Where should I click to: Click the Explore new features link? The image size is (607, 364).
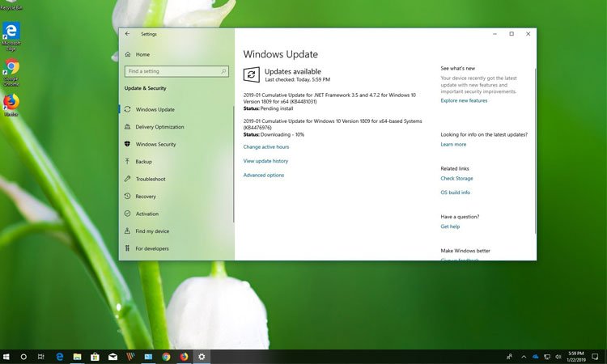pyautogui.click(x=464, y=100)
